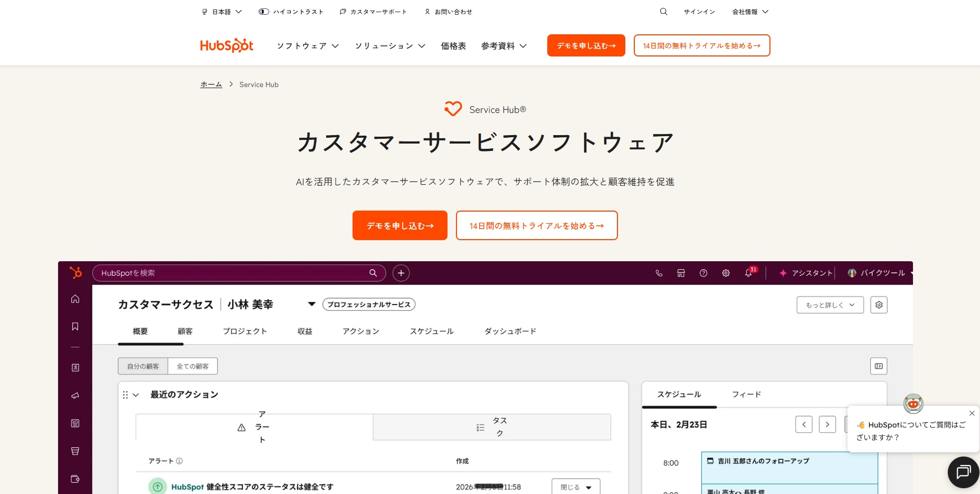980x494 pixels.
Task: Click the search magnifier icon in top navigation
Action: point(663,12)
